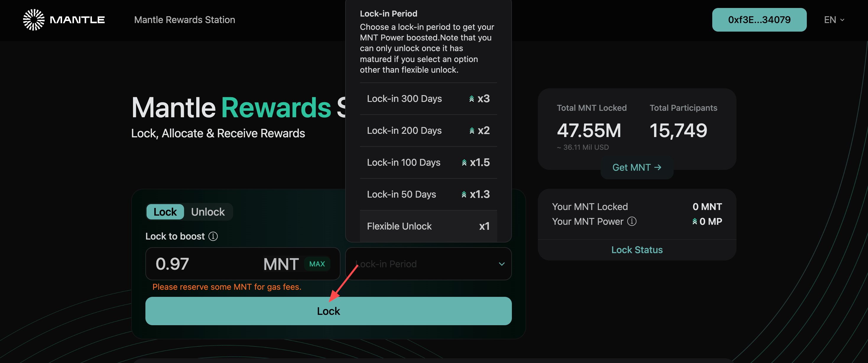Click the MAX amount button

317,264
